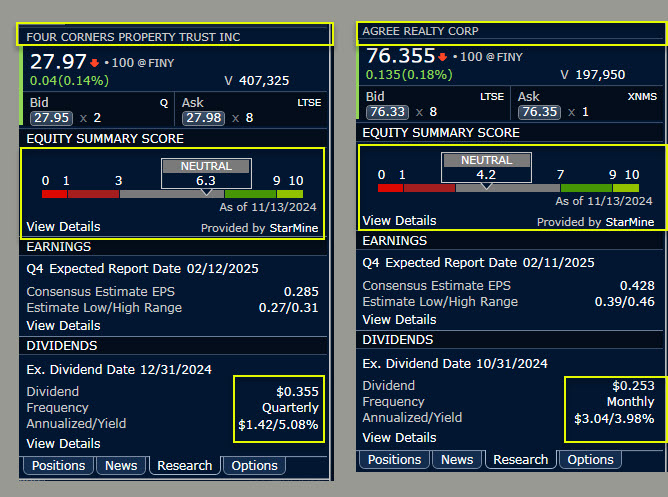View Details under Agree Realty Earnings section

point(399,319)
